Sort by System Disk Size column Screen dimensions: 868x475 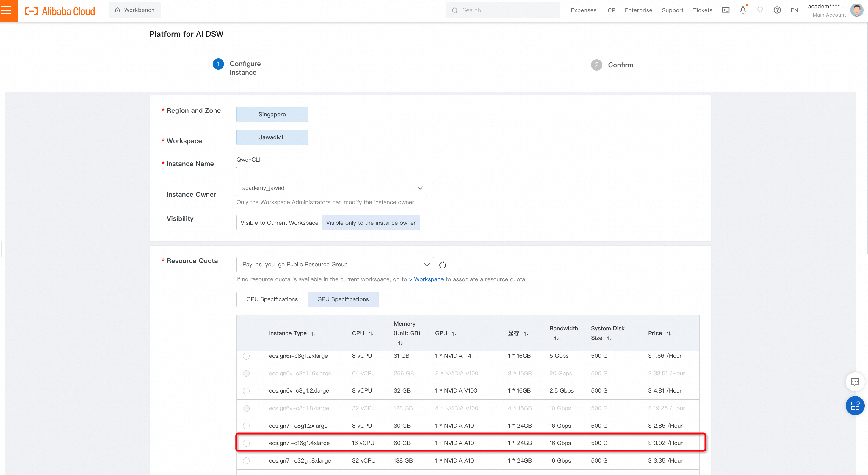pyautogui.click(x=609, y=338)
